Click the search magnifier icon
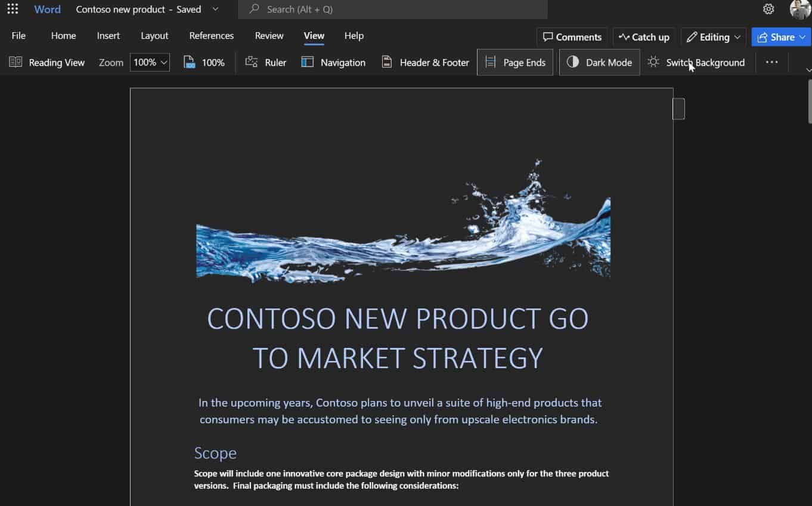 click(x=255, y=9)
